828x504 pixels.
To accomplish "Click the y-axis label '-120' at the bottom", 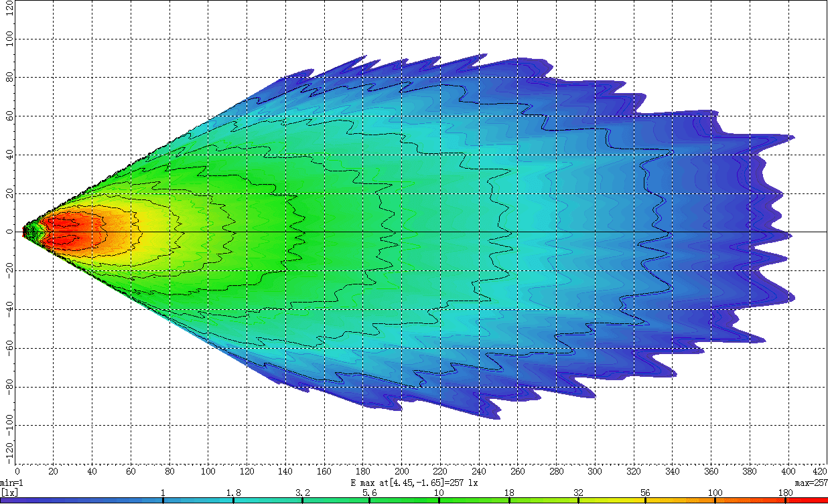I will click(7, 454).
